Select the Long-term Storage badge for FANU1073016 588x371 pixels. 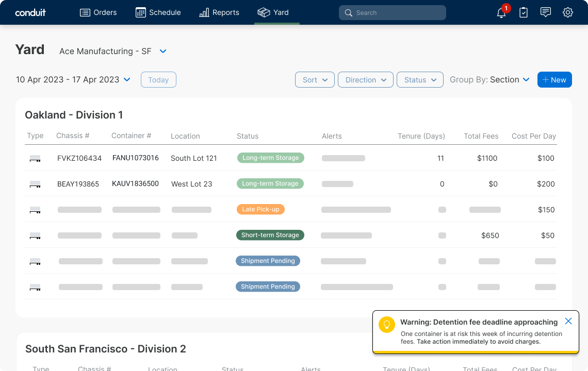coord(270,158)
